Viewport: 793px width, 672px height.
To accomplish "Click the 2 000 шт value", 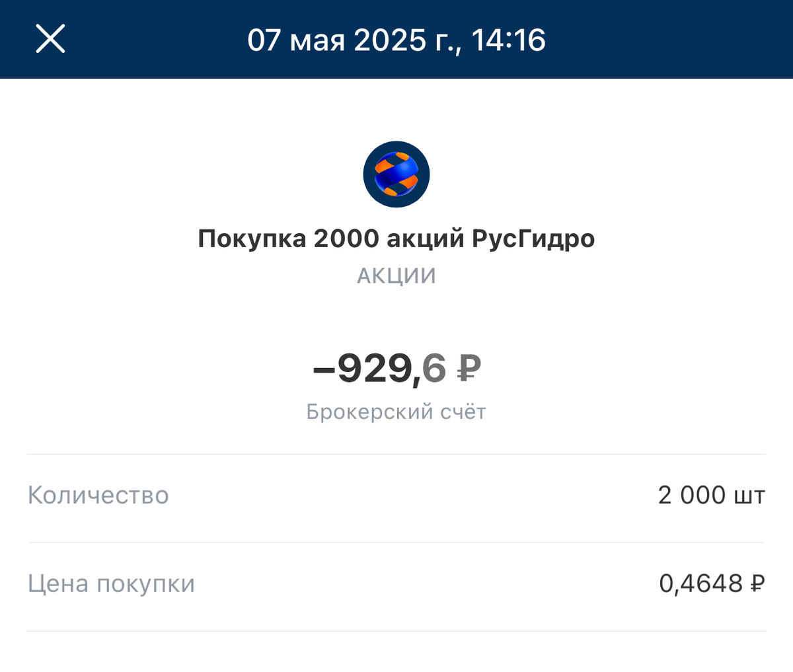I will [x=712, y=495].
